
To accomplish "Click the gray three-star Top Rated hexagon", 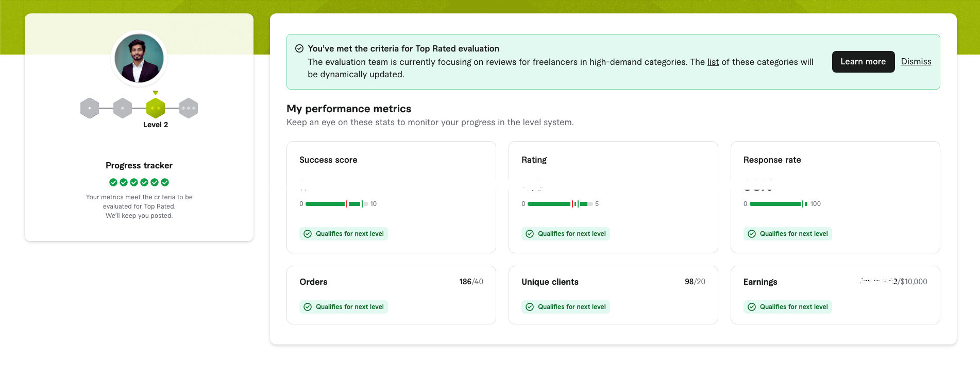I will 189,108.
